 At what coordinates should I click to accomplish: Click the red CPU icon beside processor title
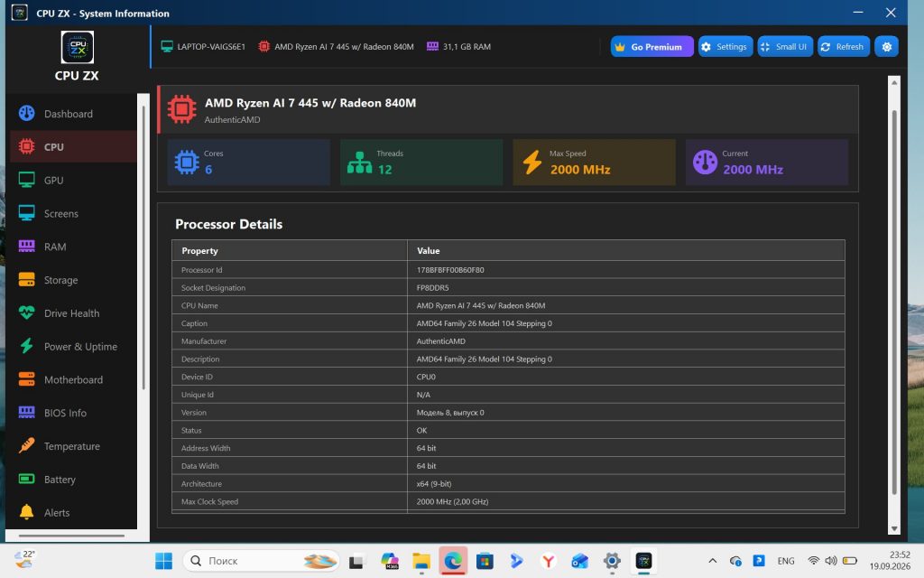tap(181, 109)
